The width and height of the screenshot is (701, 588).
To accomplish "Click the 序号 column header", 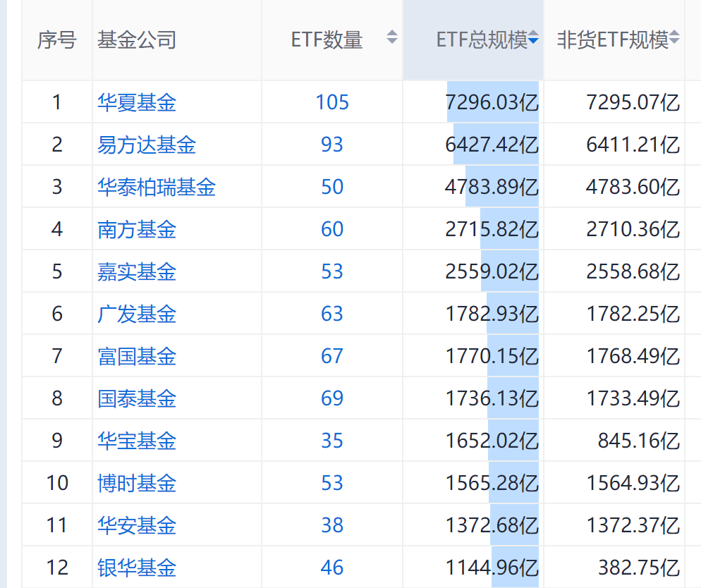I will (57, 39).
